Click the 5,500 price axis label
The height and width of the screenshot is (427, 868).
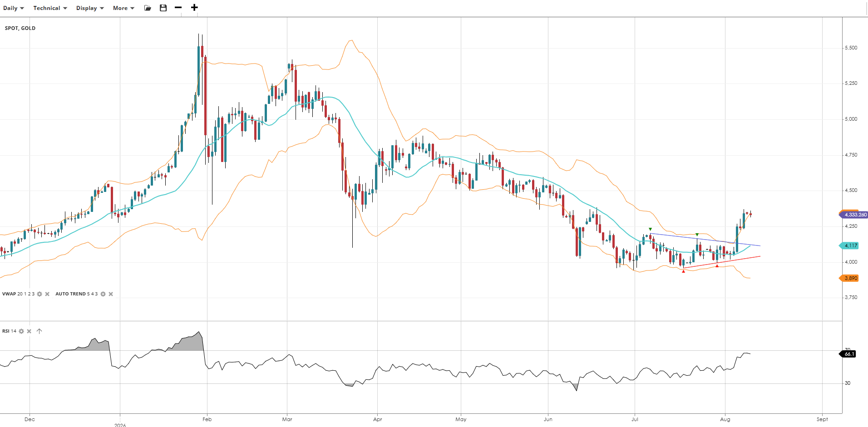(x=851, y=48)
